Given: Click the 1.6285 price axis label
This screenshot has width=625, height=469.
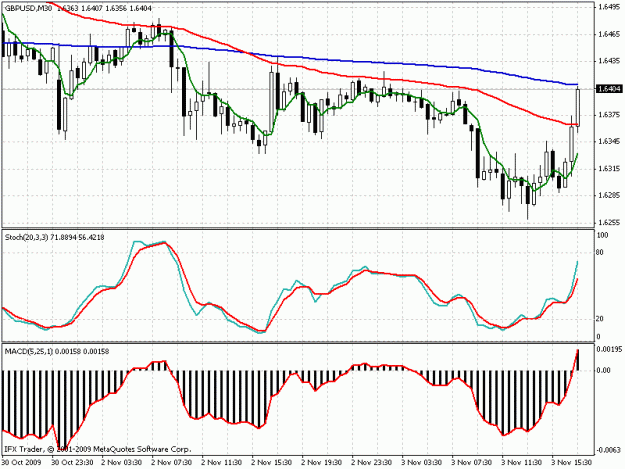Looking at the screenshot, I should pyautogui.click(x=609, y=196).
